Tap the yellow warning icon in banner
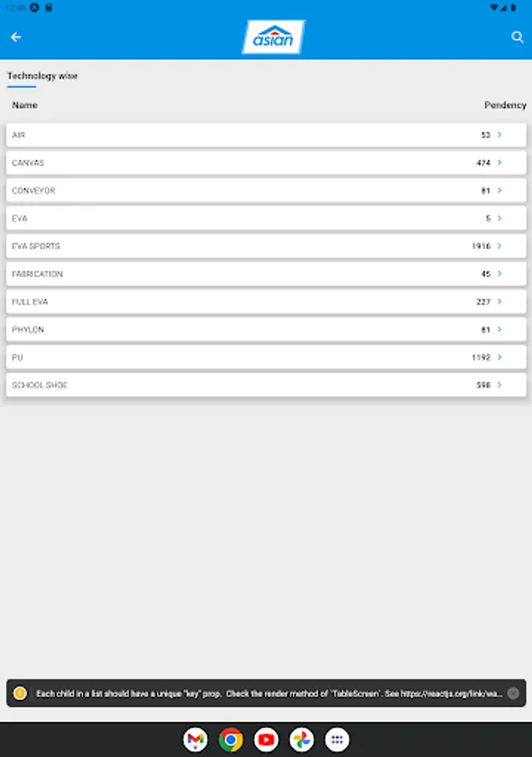 coord(20,694)
